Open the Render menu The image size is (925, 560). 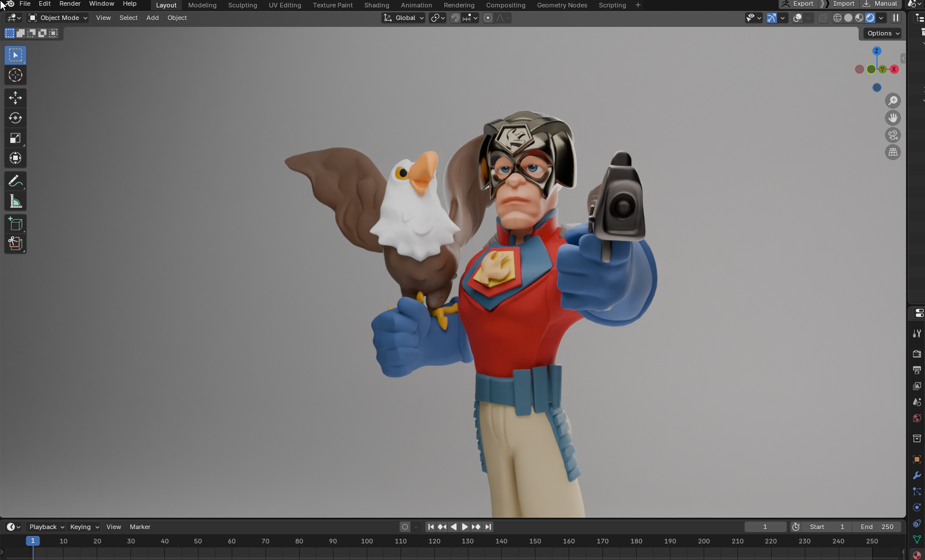pyautogui.click(x=70, y=4)
